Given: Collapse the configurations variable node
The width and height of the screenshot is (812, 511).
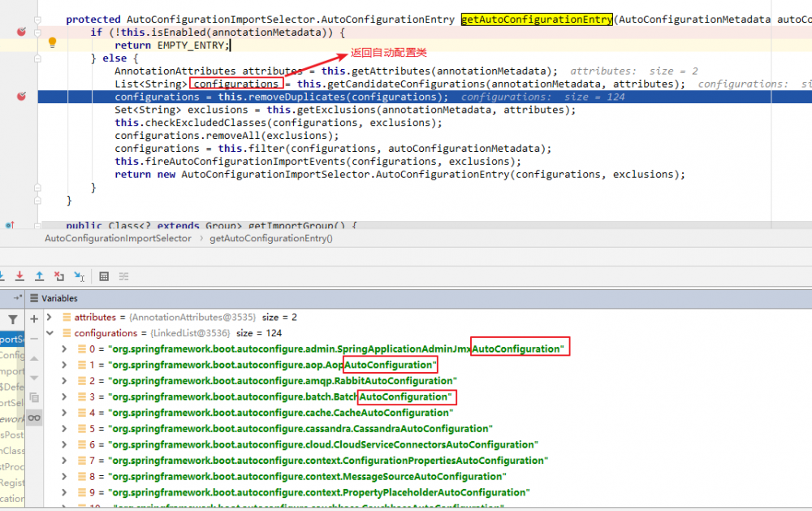Looking at the screenshot, I should (x=50, y=332).
